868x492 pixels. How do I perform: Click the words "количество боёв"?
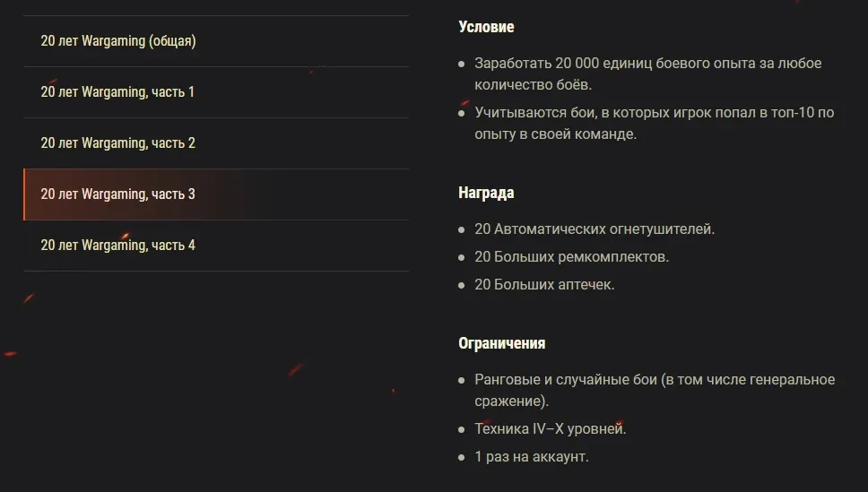click(x=534, y=85)
